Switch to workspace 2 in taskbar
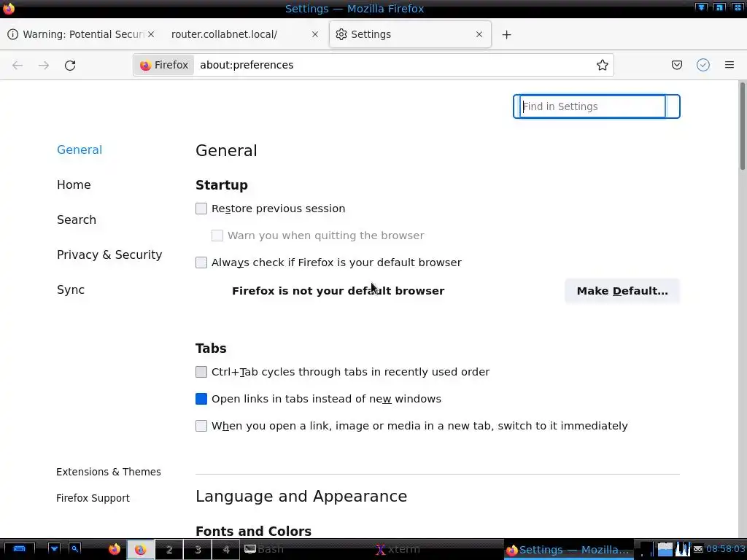747x560 pixels. [x=169, y=550]
